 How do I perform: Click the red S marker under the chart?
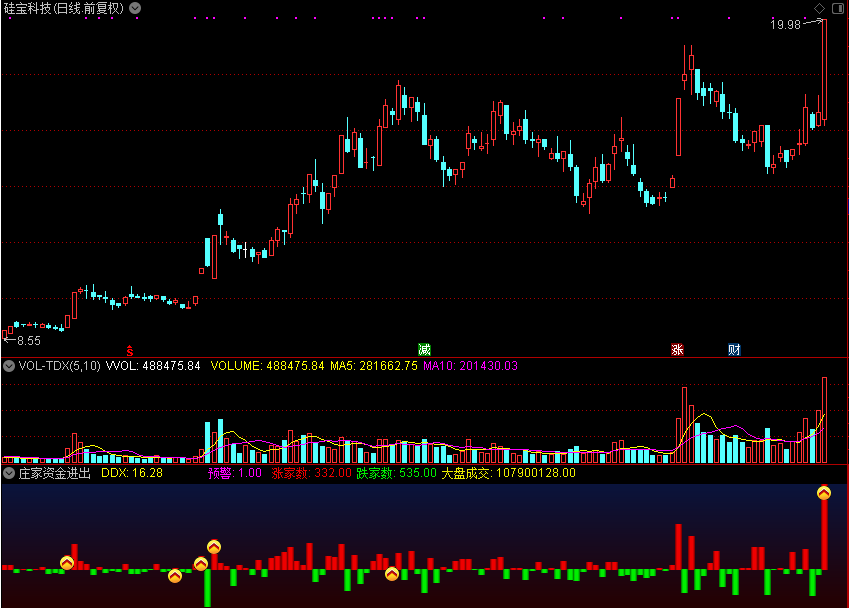click(129, 350)
